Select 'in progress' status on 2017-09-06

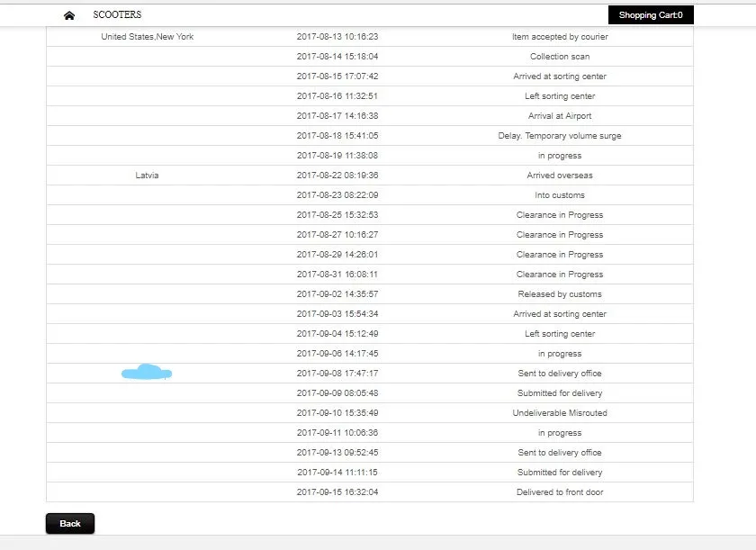(x=560, y=354)
